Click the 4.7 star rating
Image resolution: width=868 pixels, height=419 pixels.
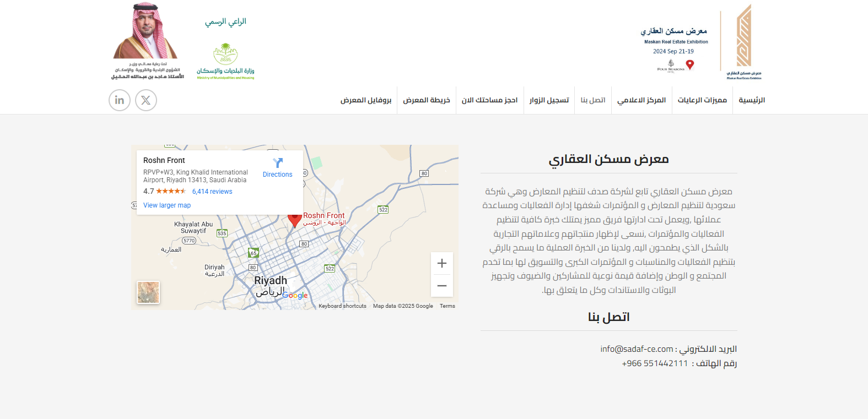click(164, 191)
